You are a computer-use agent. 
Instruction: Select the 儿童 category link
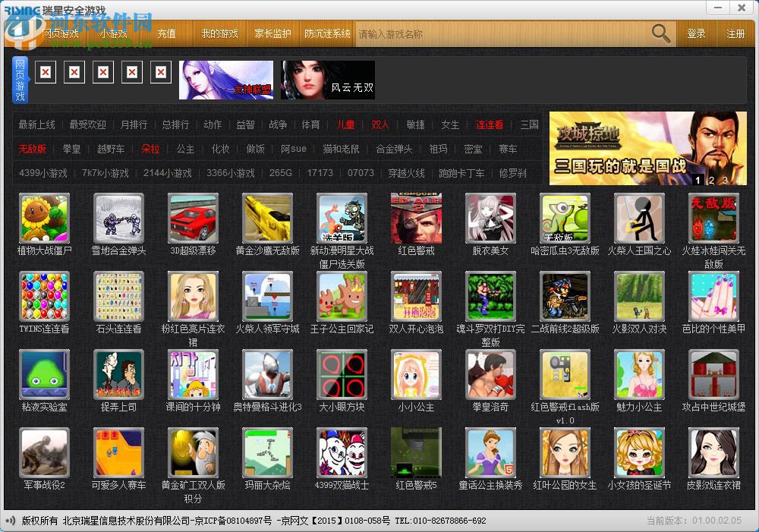click(x=345, y=124)
